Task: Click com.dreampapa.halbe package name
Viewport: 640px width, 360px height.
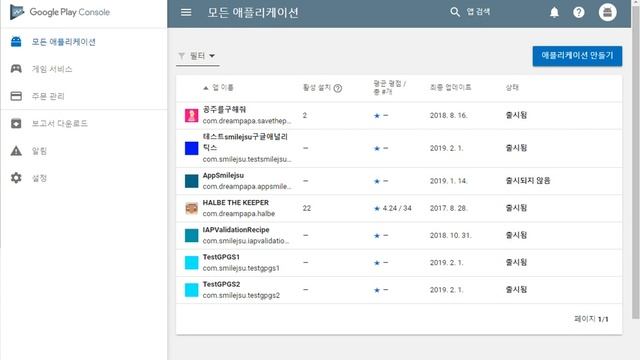Action: (239, 213)
